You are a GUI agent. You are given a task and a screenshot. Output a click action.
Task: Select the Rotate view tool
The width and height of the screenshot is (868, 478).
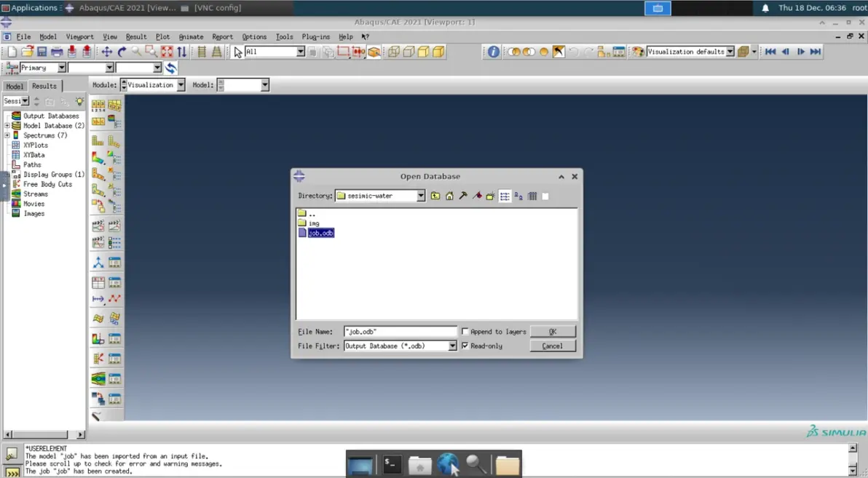tap(122, 52)
